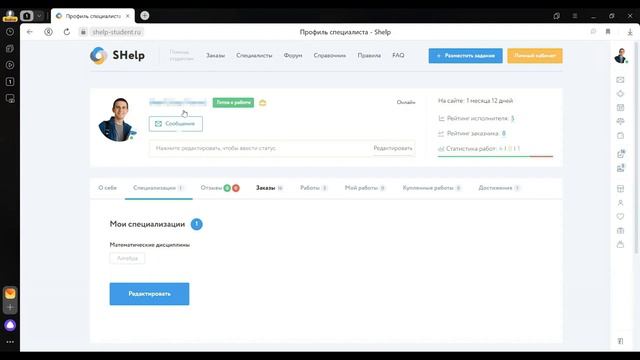Open the Заказы item in the top navigation

point(216,56)
